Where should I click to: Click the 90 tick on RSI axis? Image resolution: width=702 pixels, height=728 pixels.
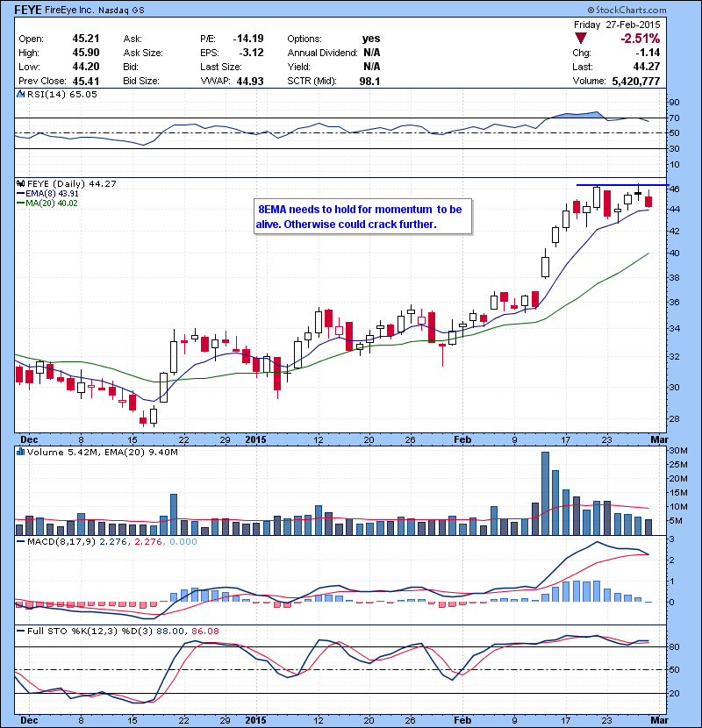pyautogui.click(x=674, y=102)
